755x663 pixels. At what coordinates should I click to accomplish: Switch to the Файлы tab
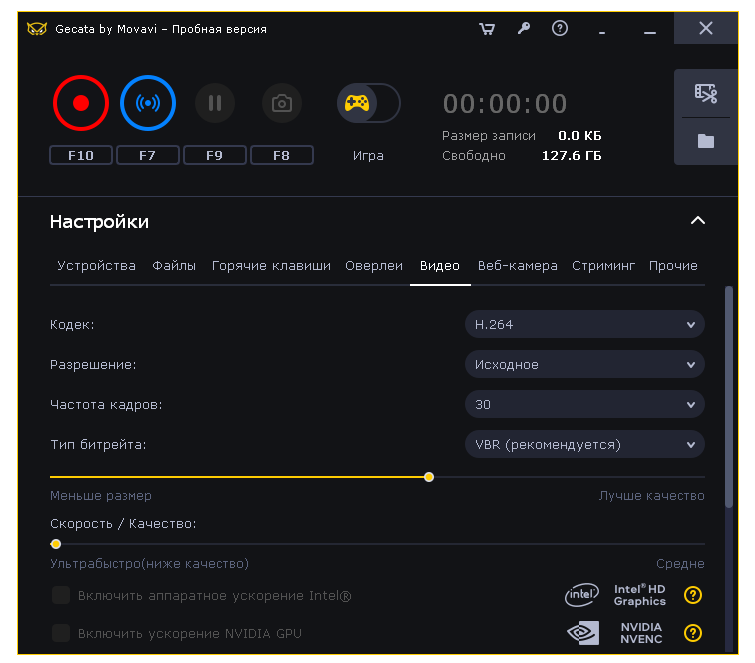(x=174, y=266)
